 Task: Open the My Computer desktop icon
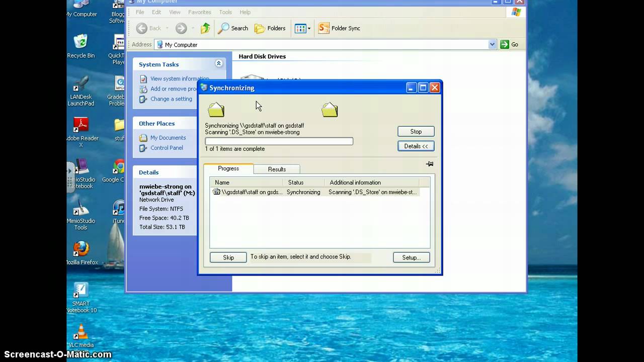point(81,9)
